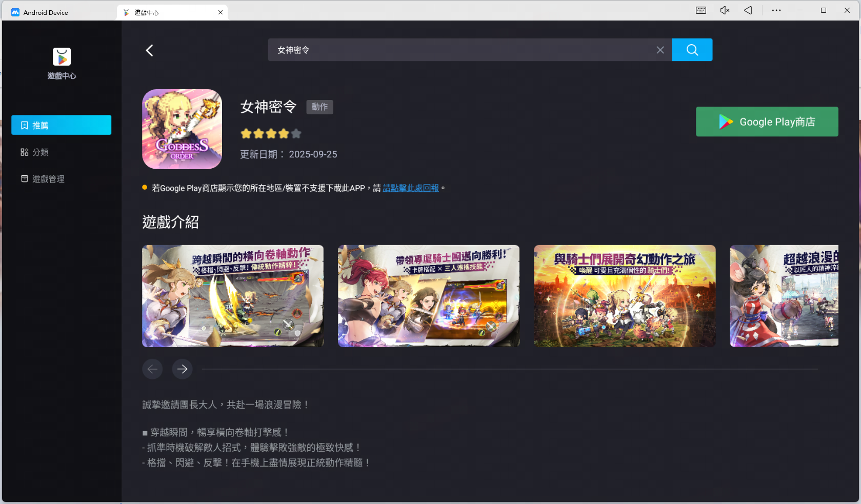Screen dimensions: 861x504
Task: Click the 誠摯邀請團長大人 description line
Action: click(226, 405)
